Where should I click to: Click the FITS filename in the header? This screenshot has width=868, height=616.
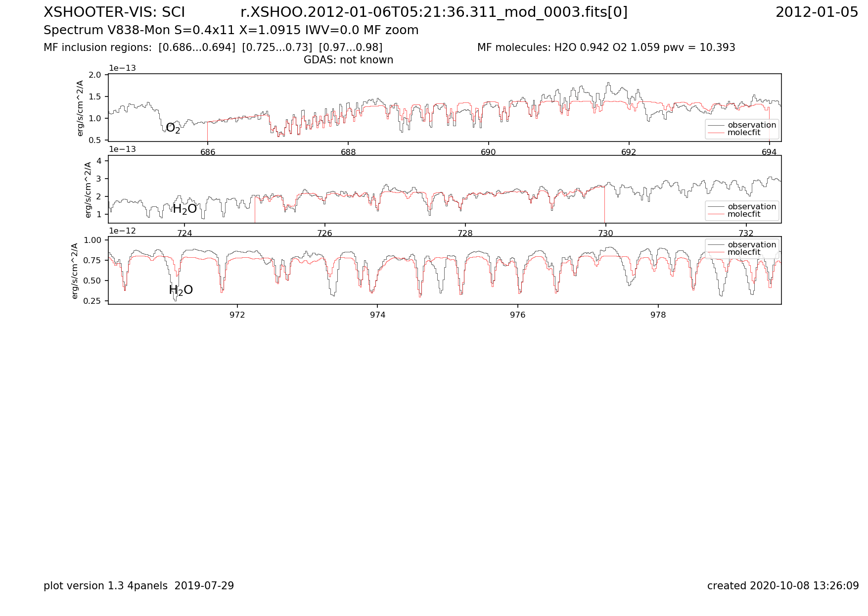(x=434, y=12)
